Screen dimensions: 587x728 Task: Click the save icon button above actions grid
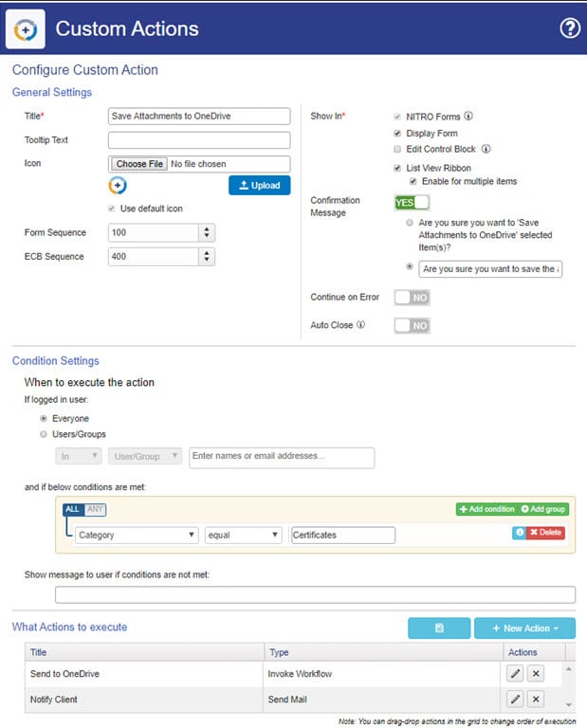(439, 628)
